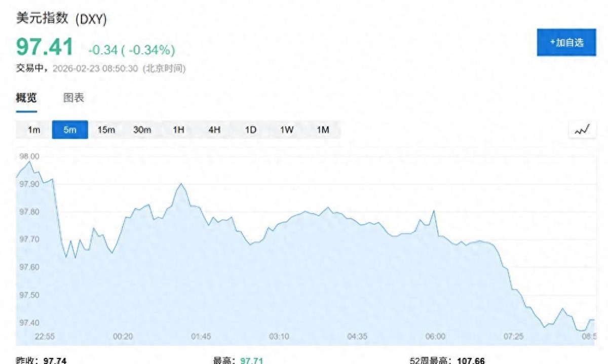
Task: Switch to the 概览 tab
Action: point(26,98)
